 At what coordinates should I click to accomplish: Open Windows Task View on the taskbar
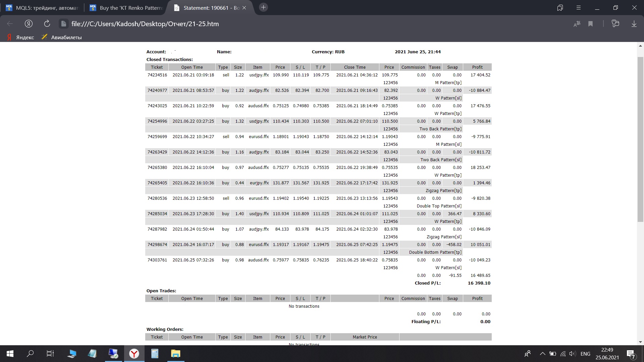click(50, 354)
